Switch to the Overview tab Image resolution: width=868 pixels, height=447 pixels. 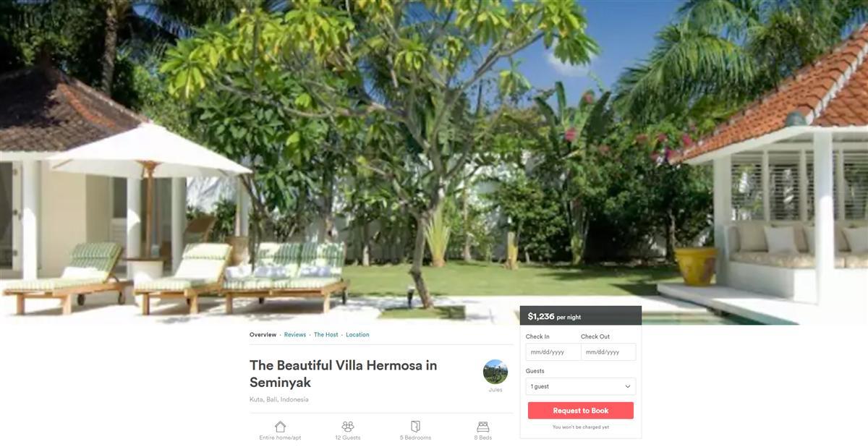coord(263,335)
